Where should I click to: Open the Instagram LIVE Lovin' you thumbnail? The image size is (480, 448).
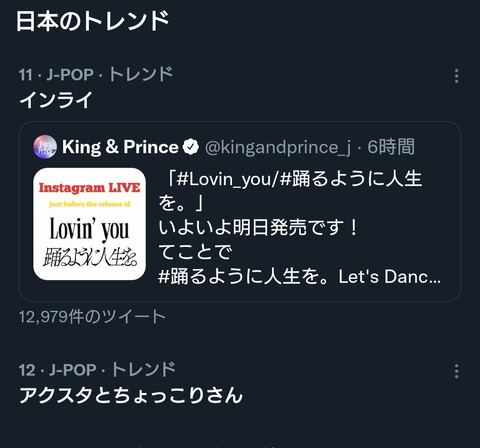(x=89, y=224)
